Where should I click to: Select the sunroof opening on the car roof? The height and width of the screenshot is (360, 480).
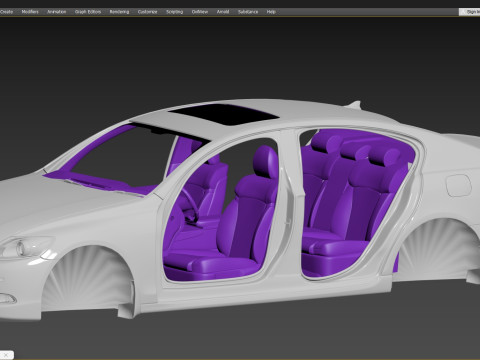(x=223, y=114)
